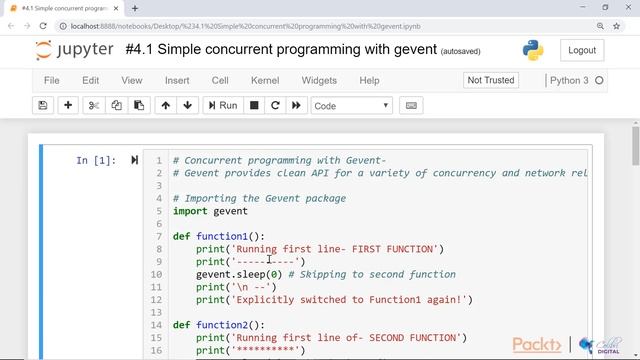This screenshot has width=640, height=360.
Task: Click the 'Importing the Gevent package' comment
Action: click(259, 198)
